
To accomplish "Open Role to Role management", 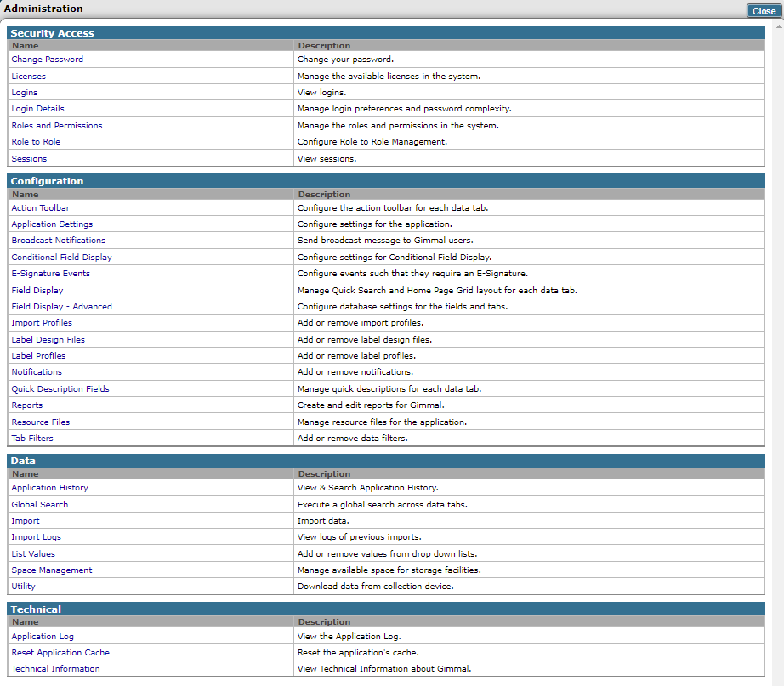I will [36, 142].
